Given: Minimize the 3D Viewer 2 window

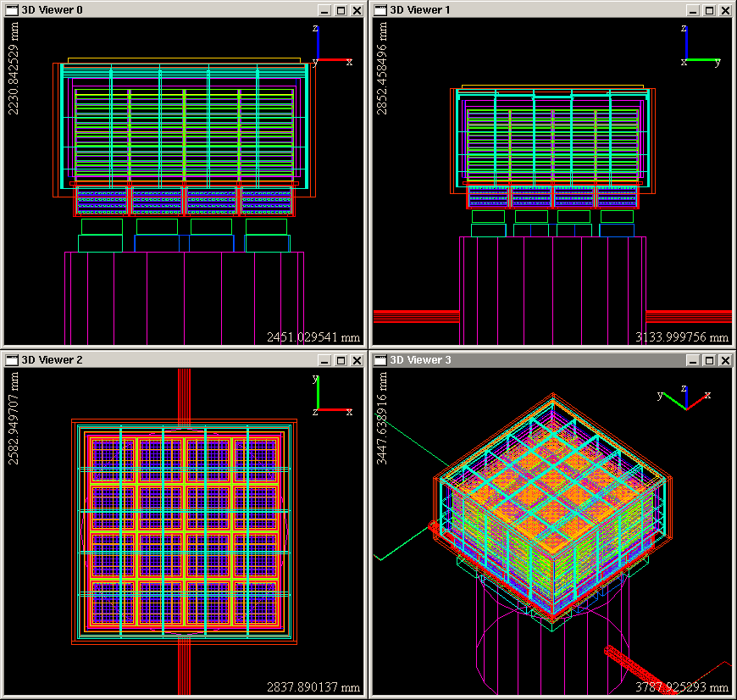Looking at the screenshot, I should [x=325, y=360].
